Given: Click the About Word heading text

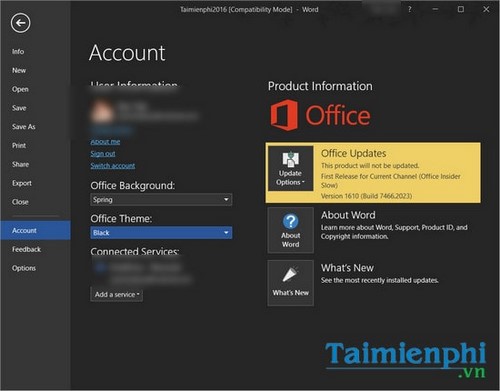Looking at the screenshot, I should tap(348, 215).
